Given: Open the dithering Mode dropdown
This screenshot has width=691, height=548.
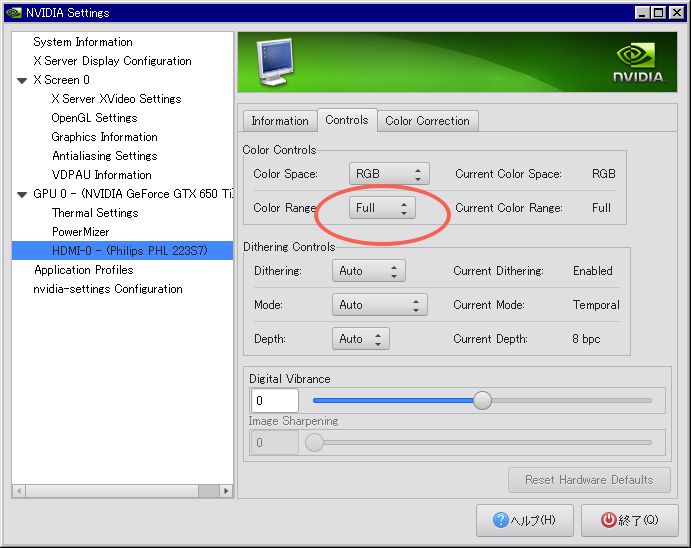Looking at the screenshot, I should pyautogui.click(x=379, y=304).
